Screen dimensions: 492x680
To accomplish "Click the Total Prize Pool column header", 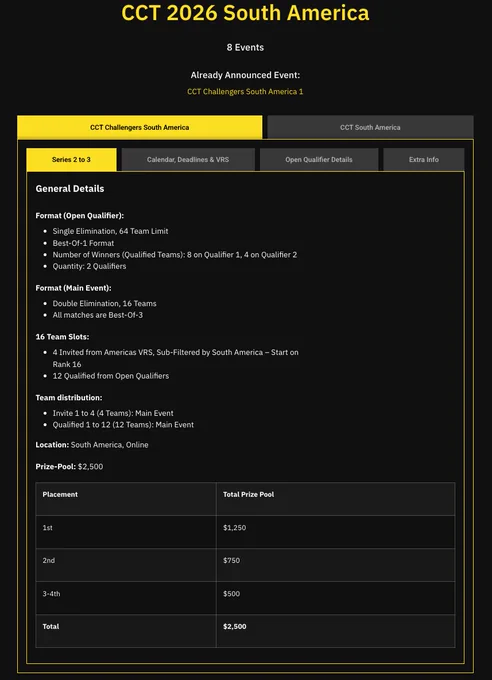I will pos(335,499).
